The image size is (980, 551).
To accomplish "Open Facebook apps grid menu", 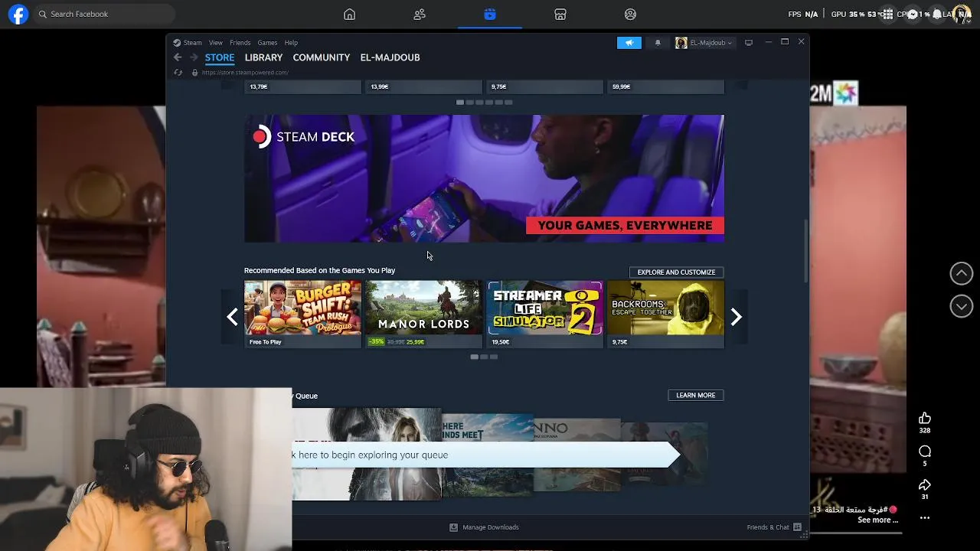I will [887, 14].
